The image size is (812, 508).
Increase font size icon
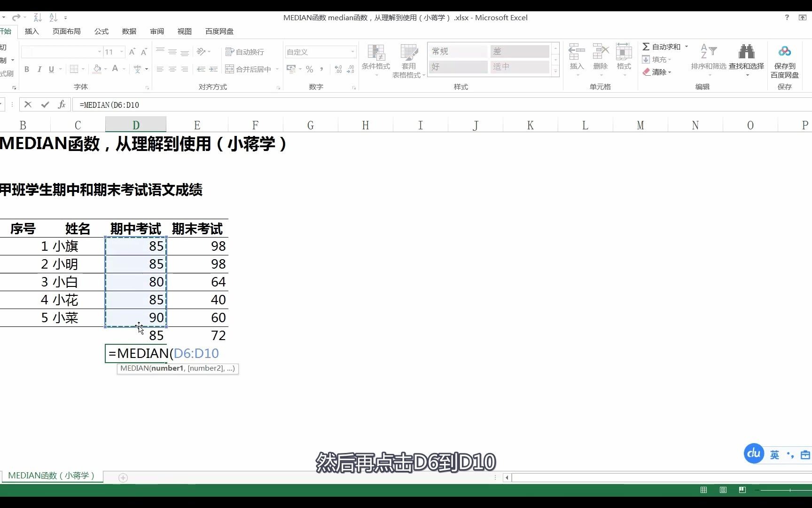(132, 52)
